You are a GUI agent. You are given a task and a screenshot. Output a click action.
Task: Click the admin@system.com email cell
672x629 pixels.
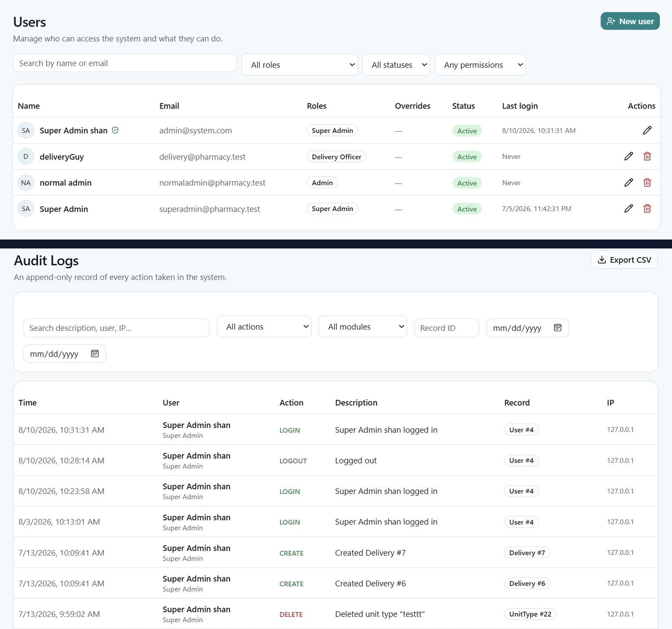tap(195, 130)
